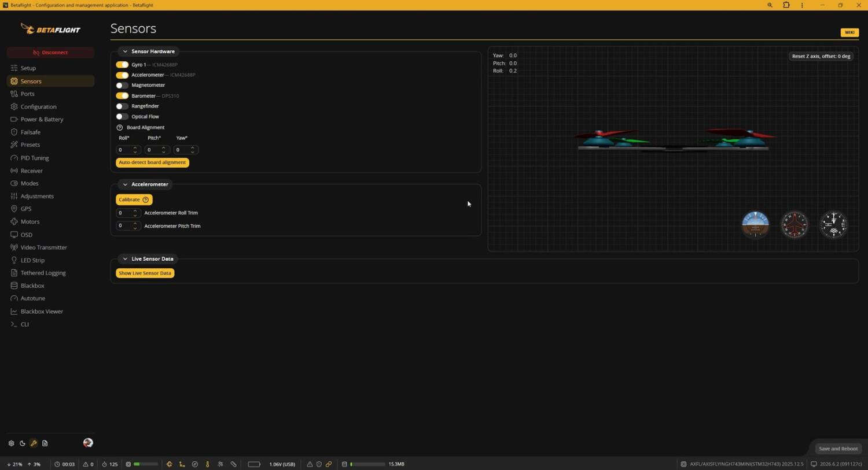Image resolution: width=868 pixels, height=470 pixels.
Task: Click the chain link status icon
Action: point(329,464)
